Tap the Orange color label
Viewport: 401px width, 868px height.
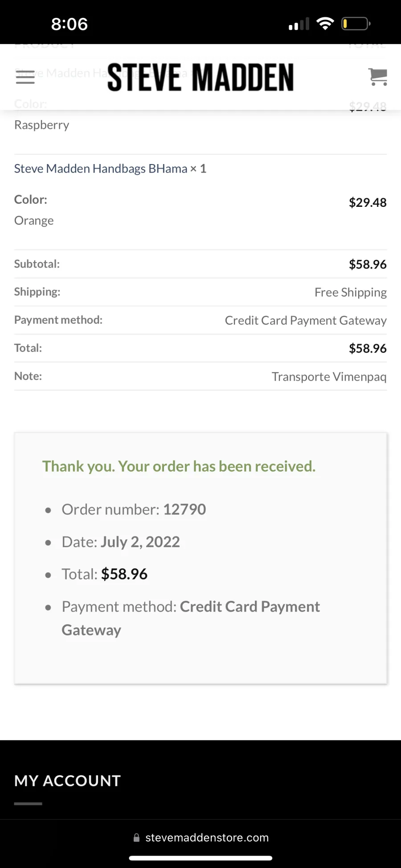(34, 221)
